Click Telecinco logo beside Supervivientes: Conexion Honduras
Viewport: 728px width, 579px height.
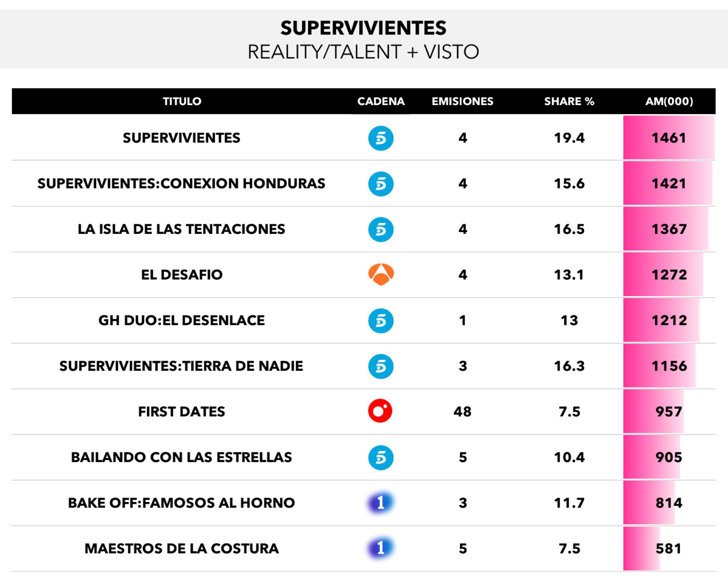[x=381, y=184]
